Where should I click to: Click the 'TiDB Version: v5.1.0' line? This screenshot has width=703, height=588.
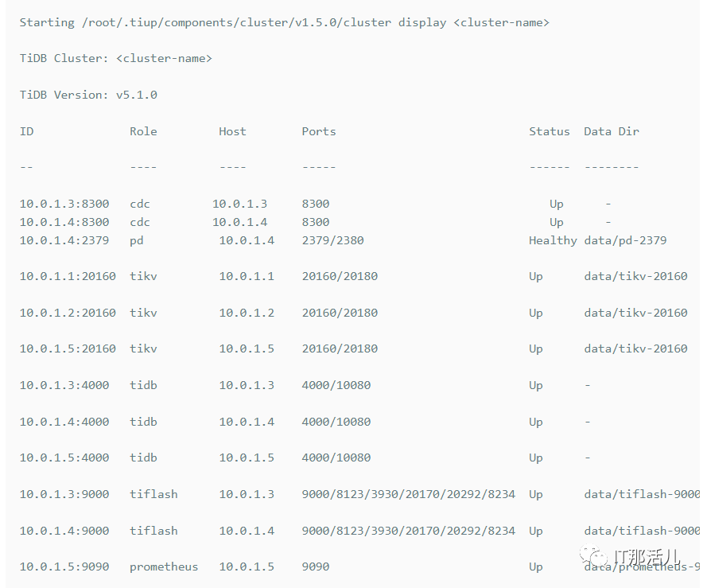pos(88,95)
